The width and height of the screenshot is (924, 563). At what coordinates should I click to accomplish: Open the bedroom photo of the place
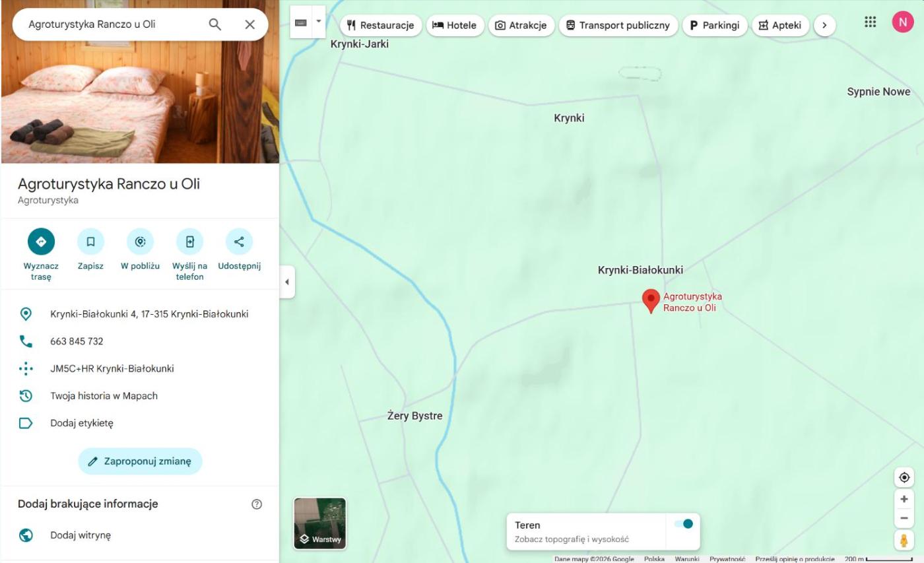140,81
